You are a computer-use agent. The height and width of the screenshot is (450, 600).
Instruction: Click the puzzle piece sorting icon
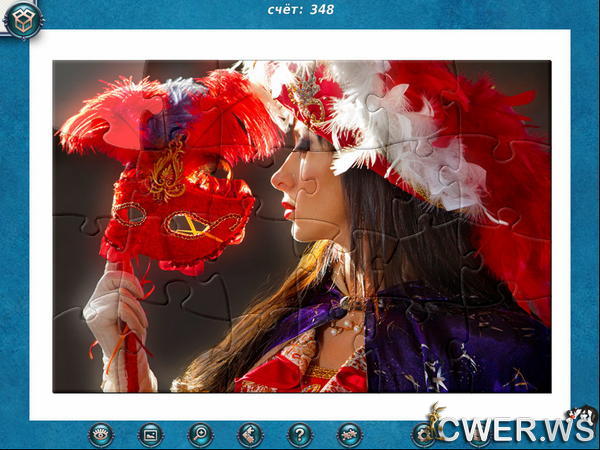pos(250,434)
